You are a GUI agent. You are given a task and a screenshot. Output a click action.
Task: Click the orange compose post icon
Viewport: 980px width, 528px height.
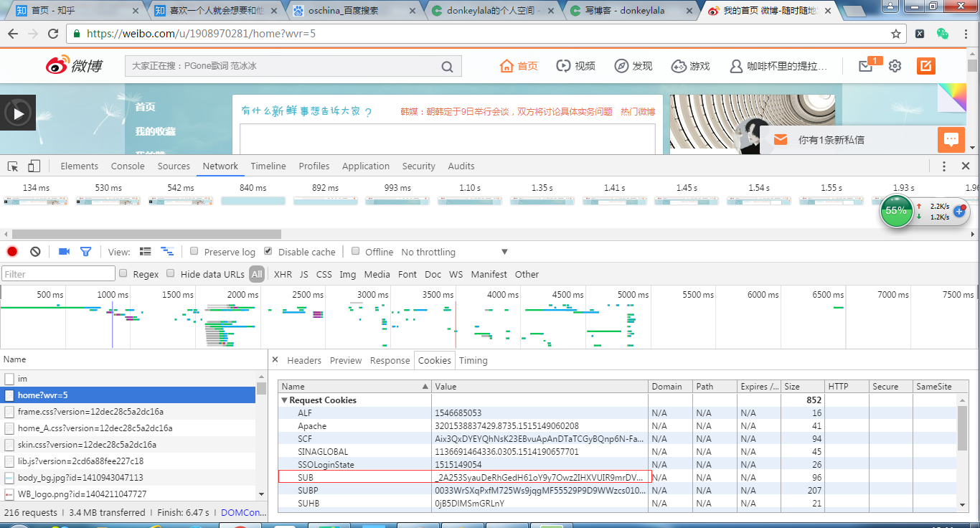[925, 66]
